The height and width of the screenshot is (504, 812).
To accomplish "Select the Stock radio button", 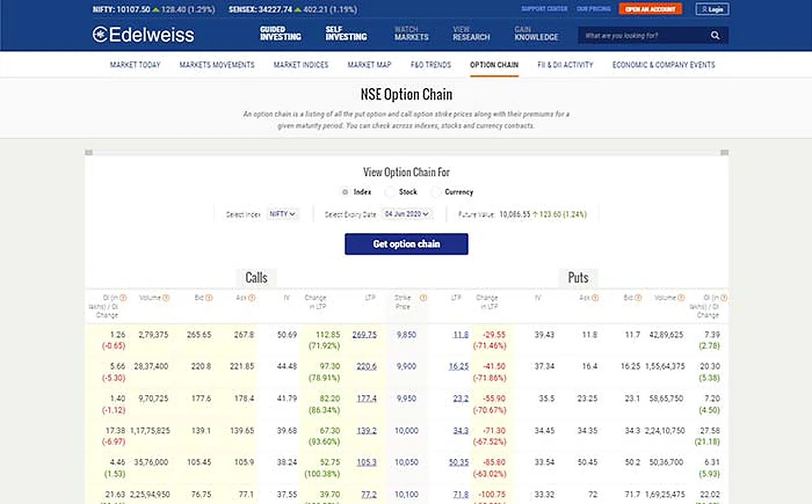I will (390, 192).
